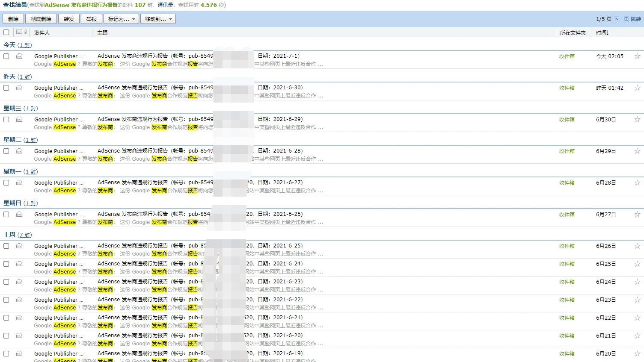Image resolution: width=644 pixels, height=362 pixels.
Task: Click envelope icon of 6月24日 email
Action: [19, 282]
